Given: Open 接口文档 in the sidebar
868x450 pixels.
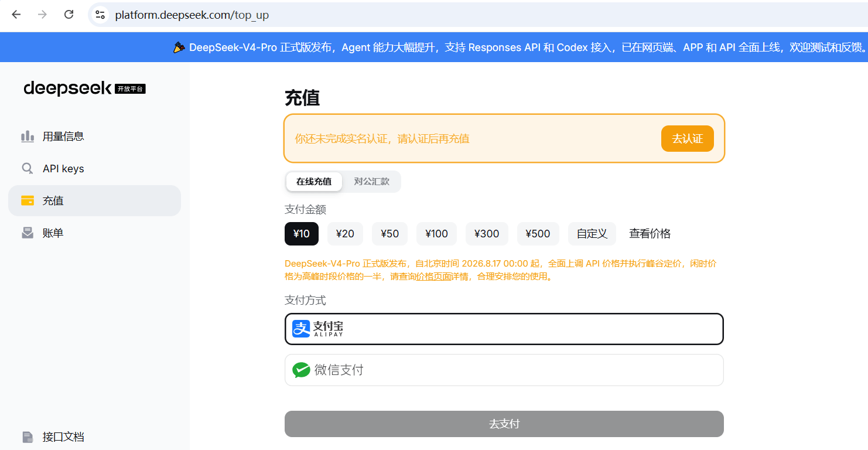Looking at the screenshot, I should pos(94,437).
